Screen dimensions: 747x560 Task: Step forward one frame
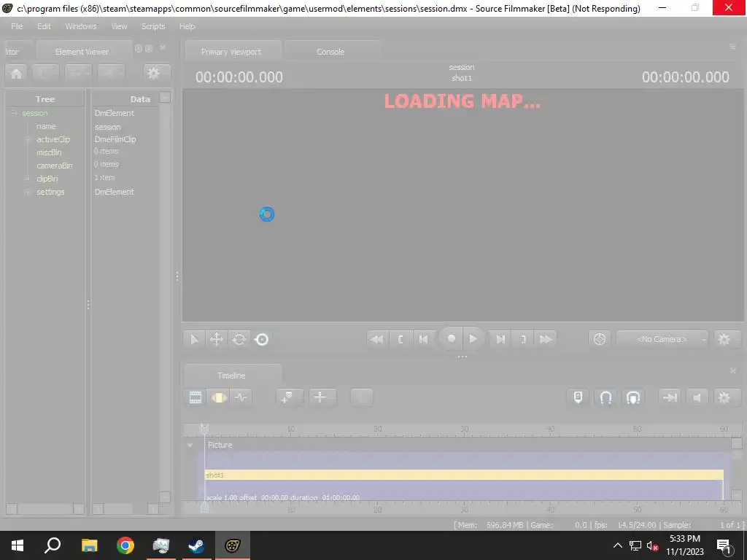[x=500, y=339]
